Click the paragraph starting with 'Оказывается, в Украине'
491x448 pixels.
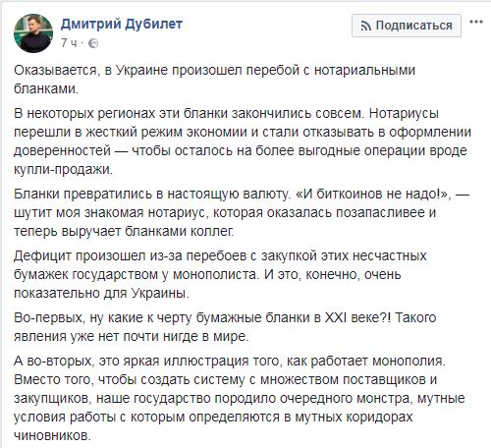click(214, 80)
